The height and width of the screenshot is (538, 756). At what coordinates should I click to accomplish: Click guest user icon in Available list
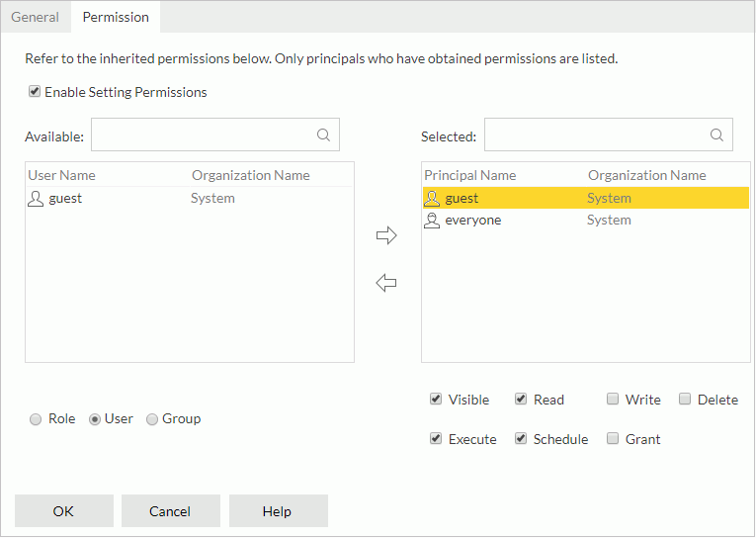click(36, 199)
